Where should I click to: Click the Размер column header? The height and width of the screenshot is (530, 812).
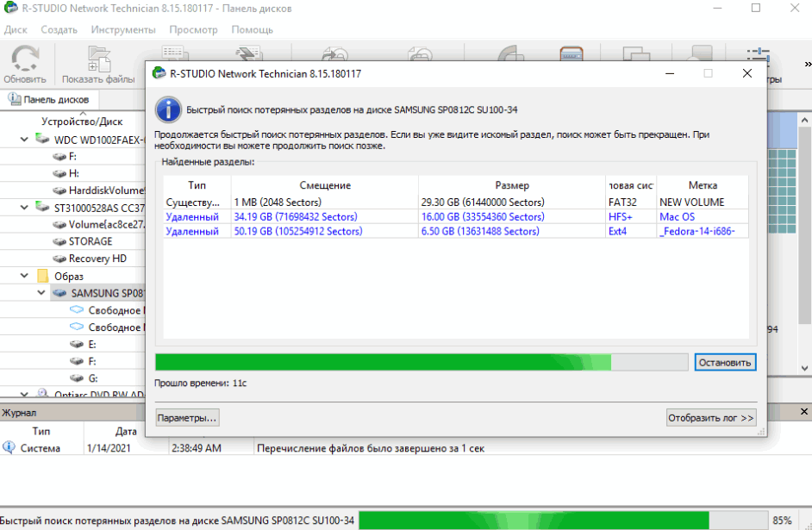click(x=512, y=185)
